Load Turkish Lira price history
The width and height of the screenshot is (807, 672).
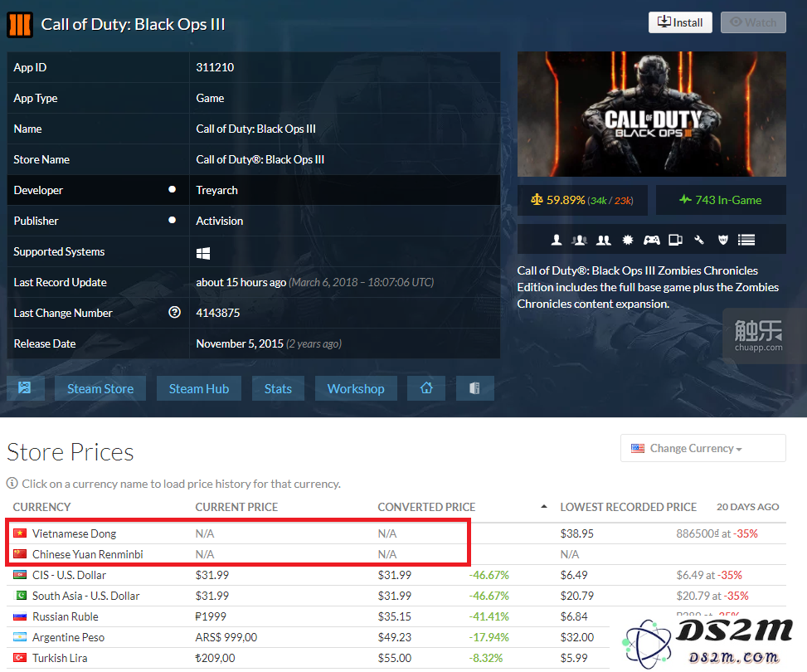click(x=60, y=658)
